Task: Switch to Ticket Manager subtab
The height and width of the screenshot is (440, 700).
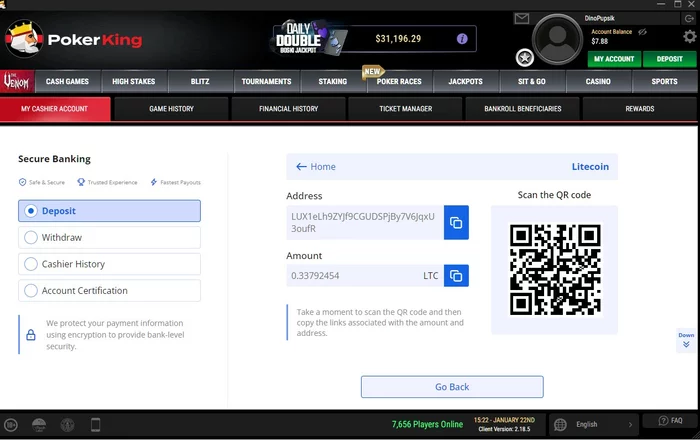Action: 406,109
